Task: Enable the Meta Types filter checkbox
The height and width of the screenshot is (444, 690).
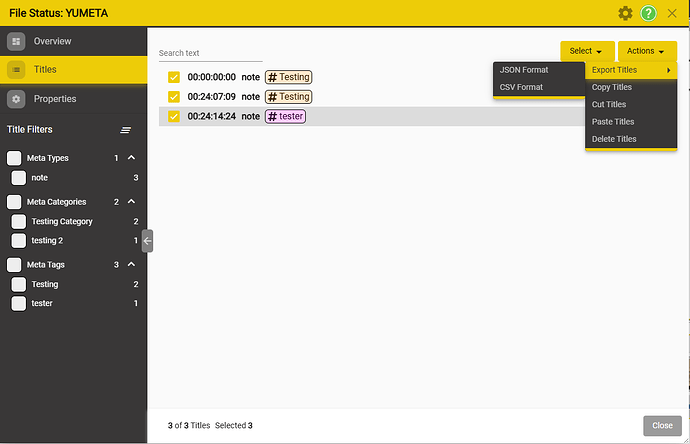Action: pos(14,158)
